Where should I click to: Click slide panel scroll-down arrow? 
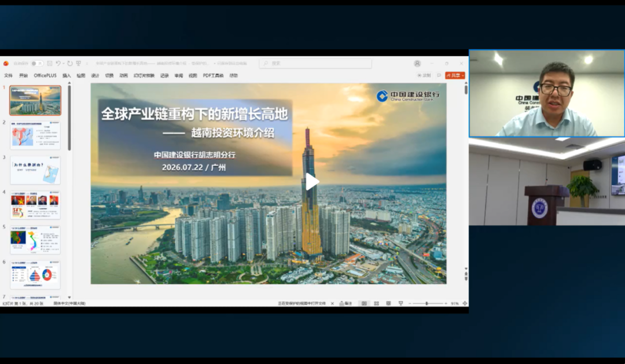(69, 297)
